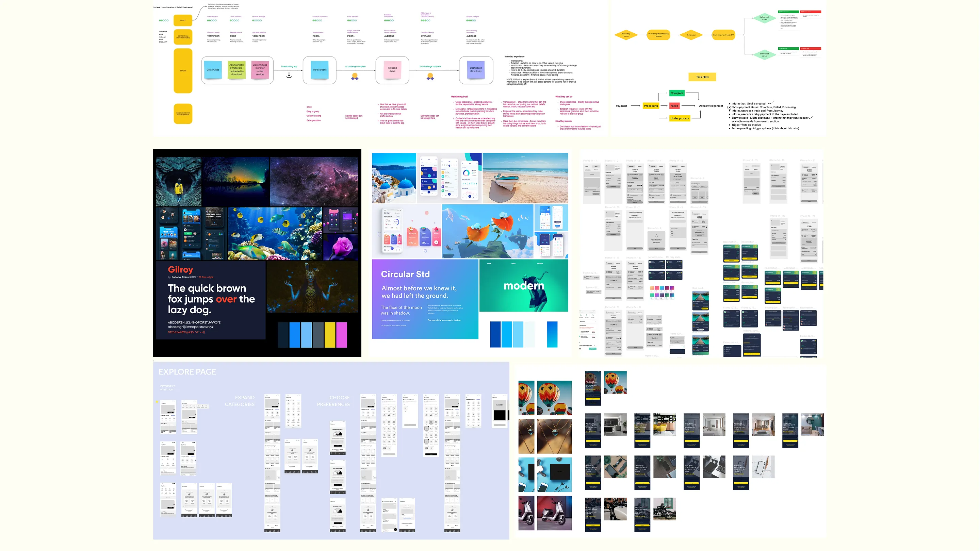The image size is (980, 551).
Task: Click the quick brown fox sample text
Action: (212, 299)
